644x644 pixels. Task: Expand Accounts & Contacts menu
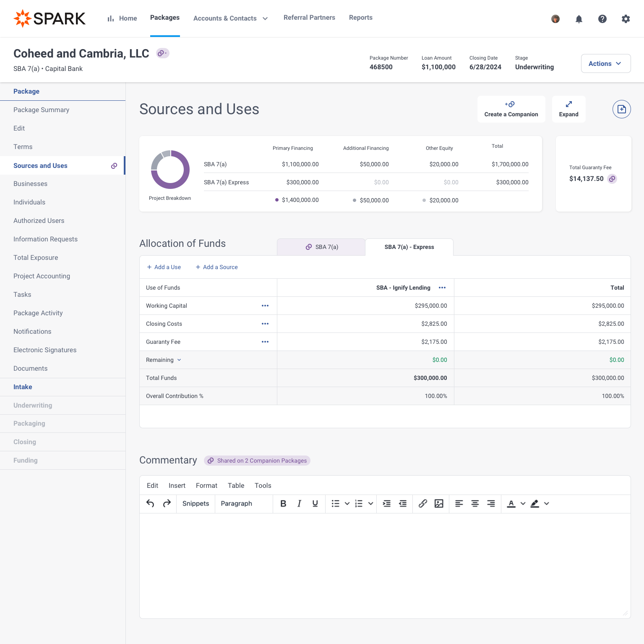pyautogui.click(x=231, y=18)
